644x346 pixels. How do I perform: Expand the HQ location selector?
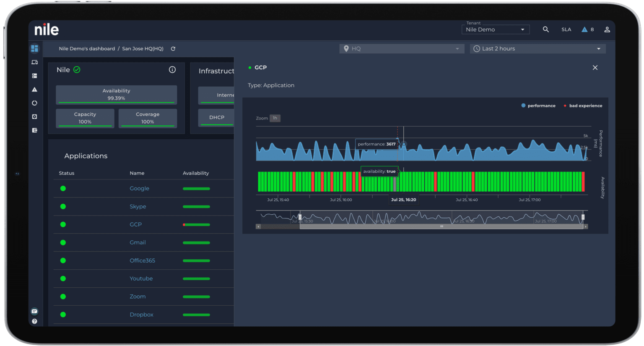(x=401, y=48)
